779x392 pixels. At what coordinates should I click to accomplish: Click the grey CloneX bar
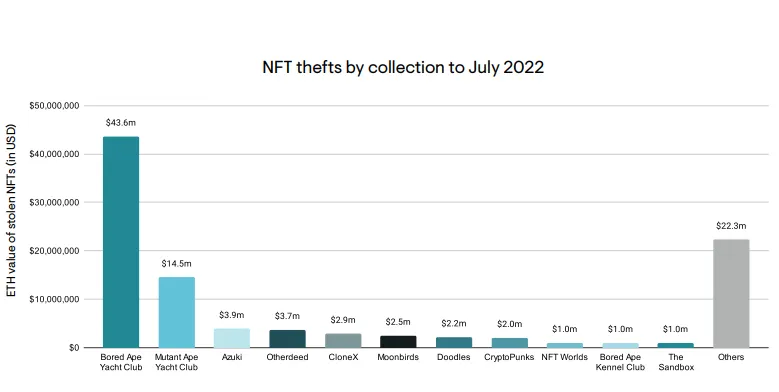343,340
